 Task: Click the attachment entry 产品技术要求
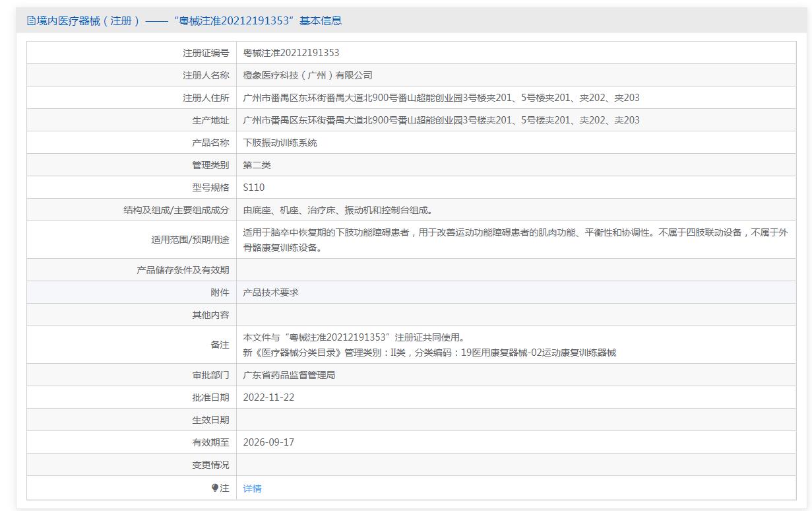point(270,292)
